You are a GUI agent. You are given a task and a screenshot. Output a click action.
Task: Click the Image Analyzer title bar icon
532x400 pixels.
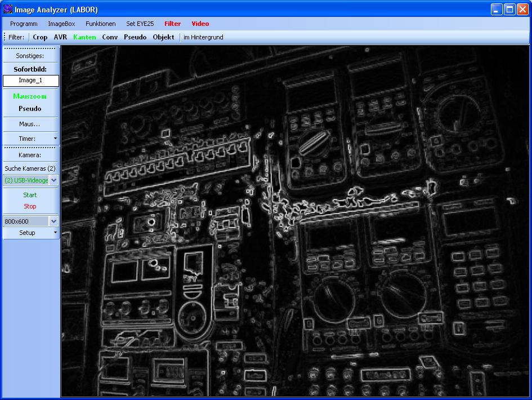[7, 9]
